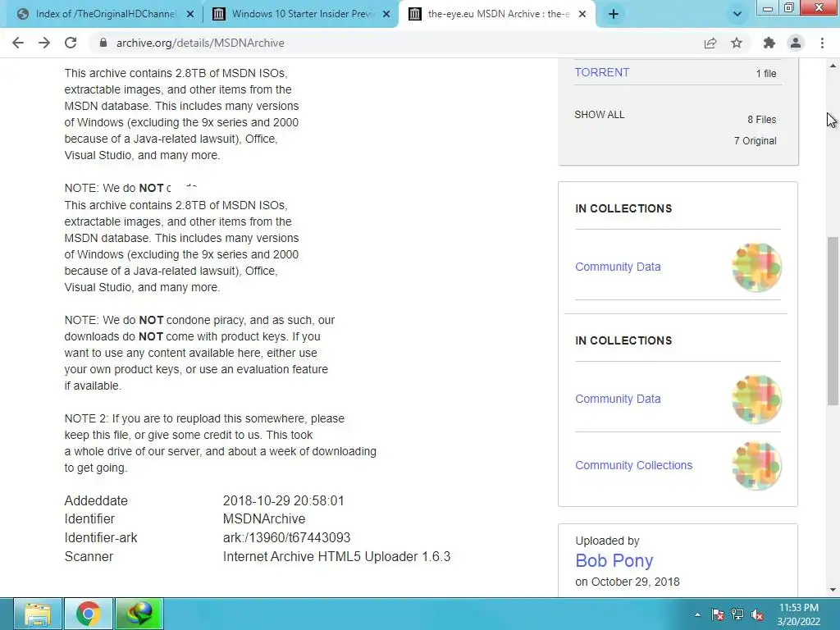The height and width of the screenshot is (630, 840).
Task: Open a new browser tab
Action: [614, 14]
